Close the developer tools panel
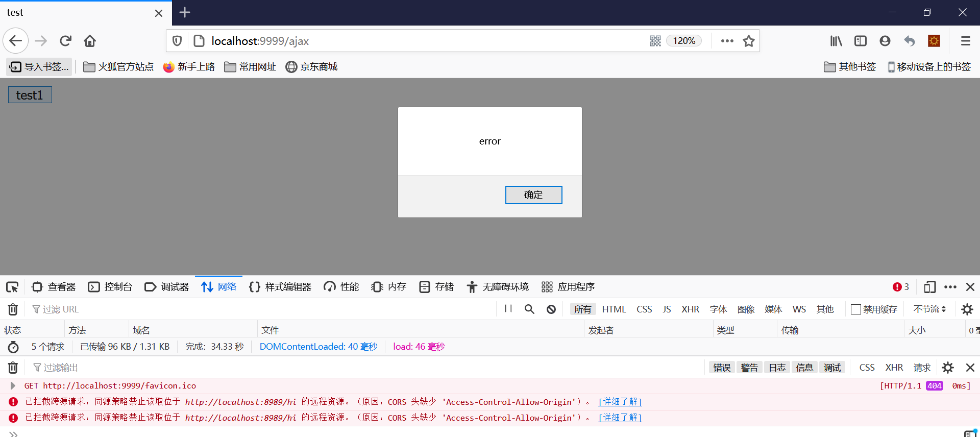Image resolution: width=980 pixels, height=437 pixels. (970, 287)
